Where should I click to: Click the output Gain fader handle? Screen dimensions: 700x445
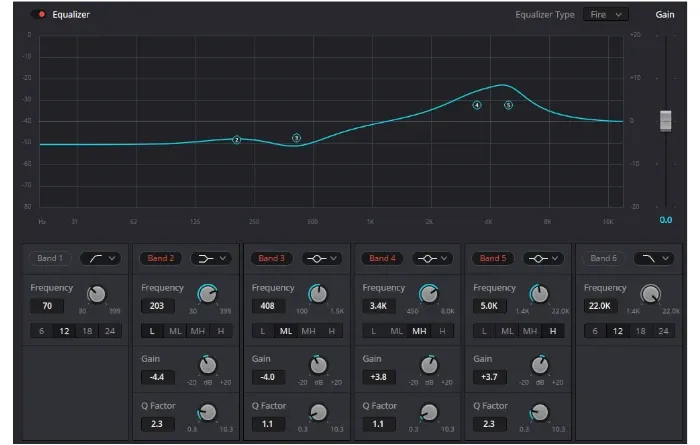coord(665,121)
